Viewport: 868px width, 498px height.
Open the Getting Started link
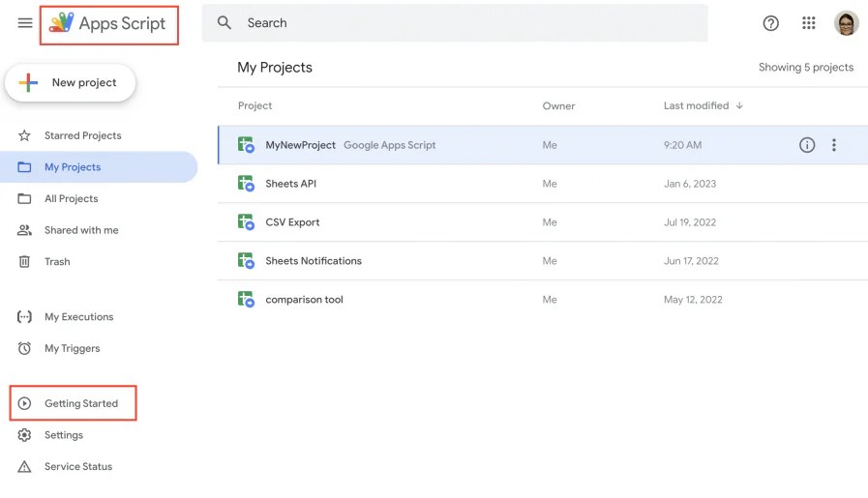click(80, 403)
